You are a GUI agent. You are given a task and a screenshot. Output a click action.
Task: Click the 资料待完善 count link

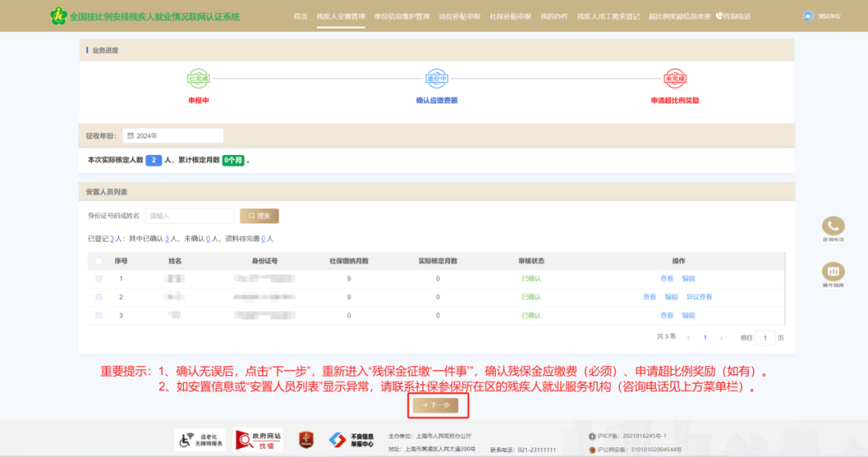click(263, 239)
